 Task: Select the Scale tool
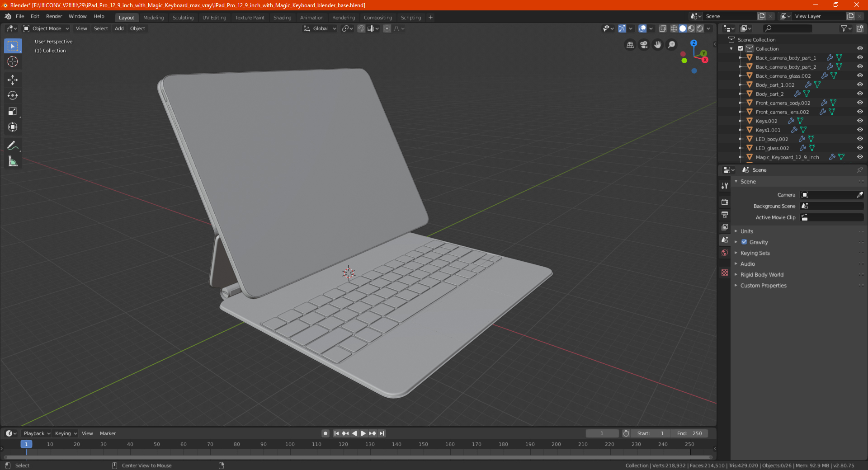pos(13,111)
